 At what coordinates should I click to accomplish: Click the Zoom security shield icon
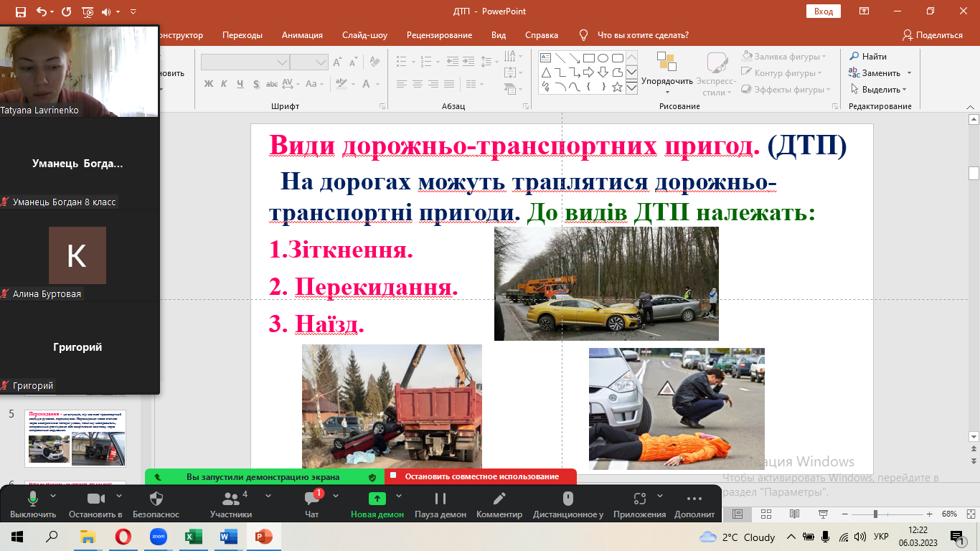pyautogui.click(x=156, y=499)
